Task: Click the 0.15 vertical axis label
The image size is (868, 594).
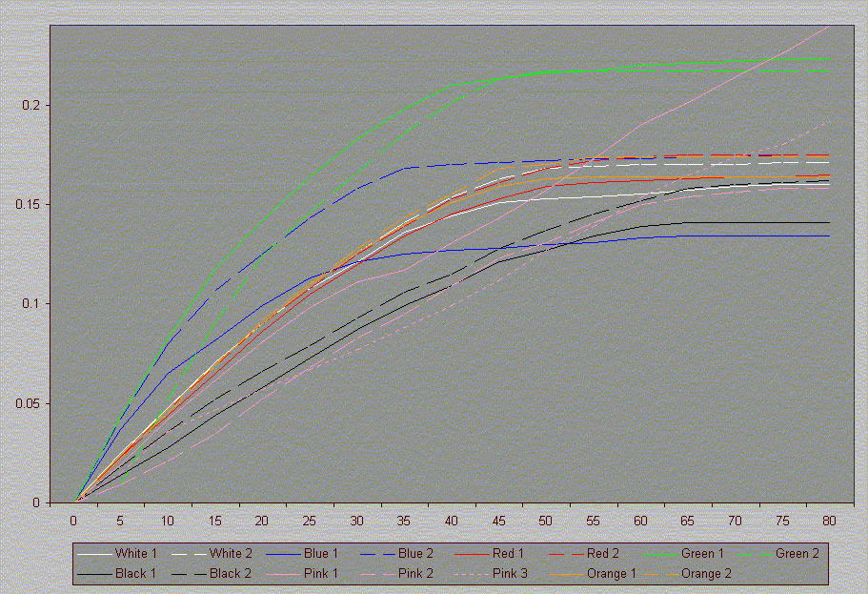Action: [x=29, y=204]
